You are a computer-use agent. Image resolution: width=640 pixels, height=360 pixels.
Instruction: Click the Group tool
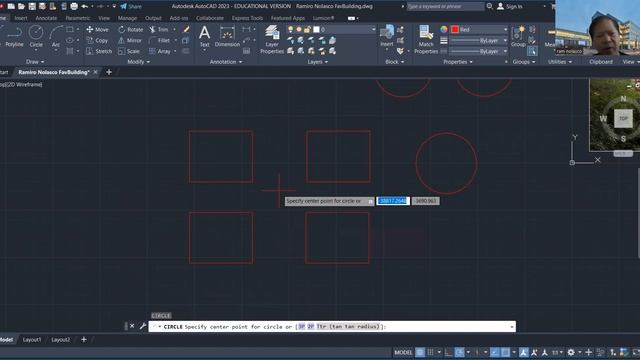tap(518, 36)
